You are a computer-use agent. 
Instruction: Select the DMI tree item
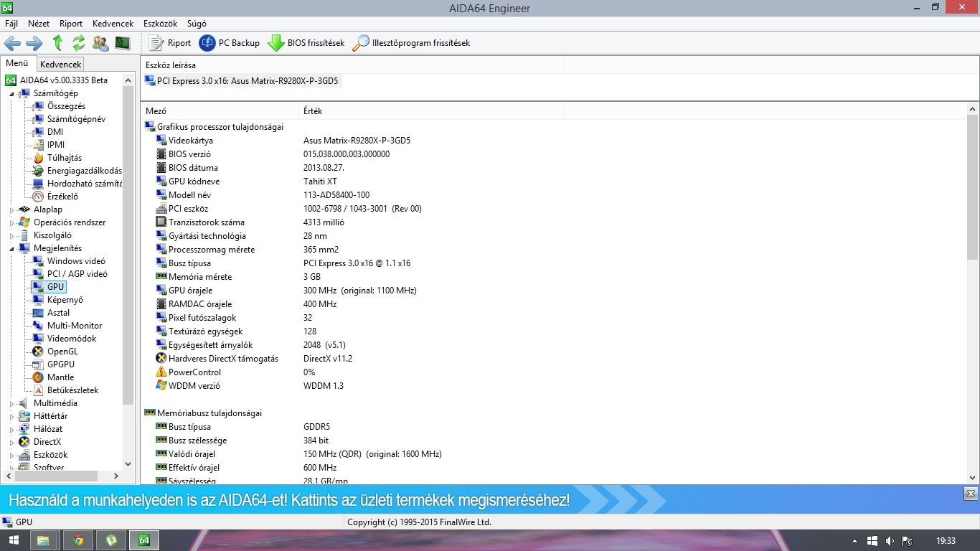pyautogui.click(x=55, y=132)
